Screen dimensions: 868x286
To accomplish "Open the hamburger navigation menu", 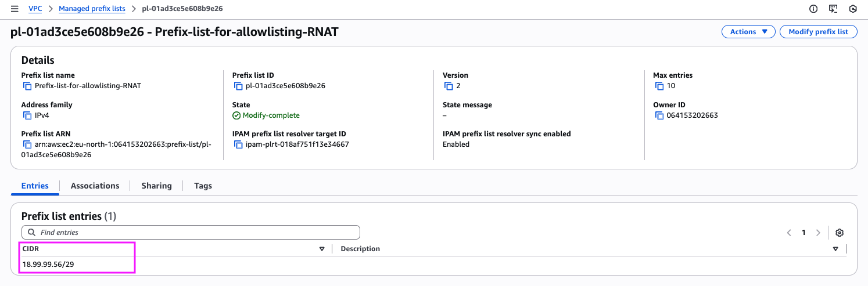I will coord(15,9).
